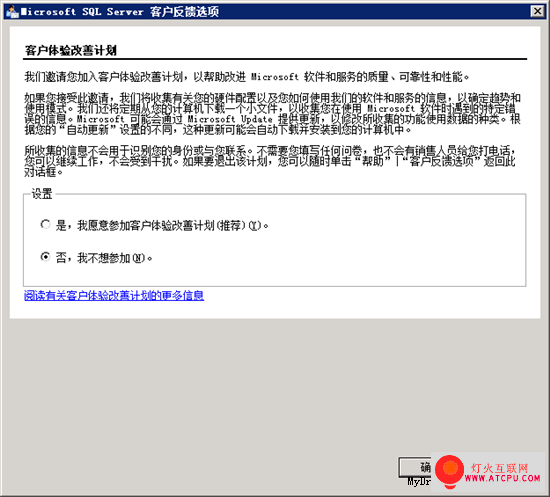Click the heading 客户体验改善计划
The width and height of the screenshot is (550, 497).
[x=71, y=51]
